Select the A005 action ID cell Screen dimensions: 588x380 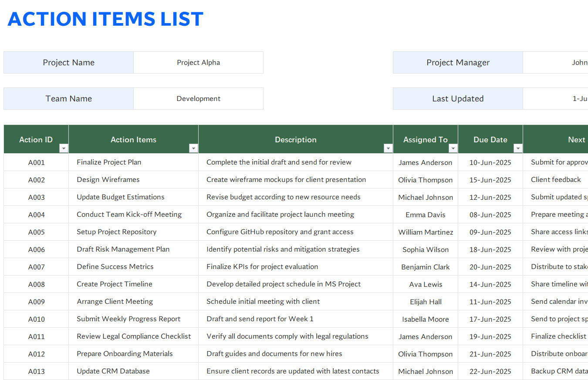[x=36, y=232]
